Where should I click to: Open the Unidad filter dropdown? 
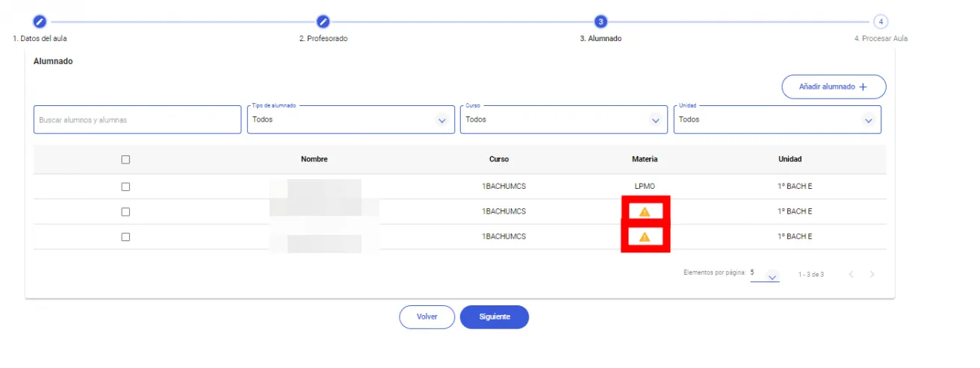coord(777,119)
